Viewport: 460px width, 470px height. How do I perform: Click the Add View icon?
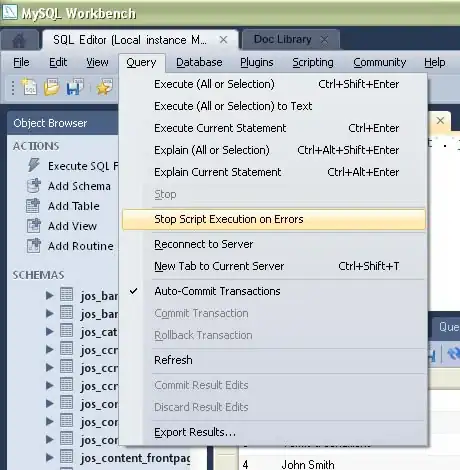34,226
